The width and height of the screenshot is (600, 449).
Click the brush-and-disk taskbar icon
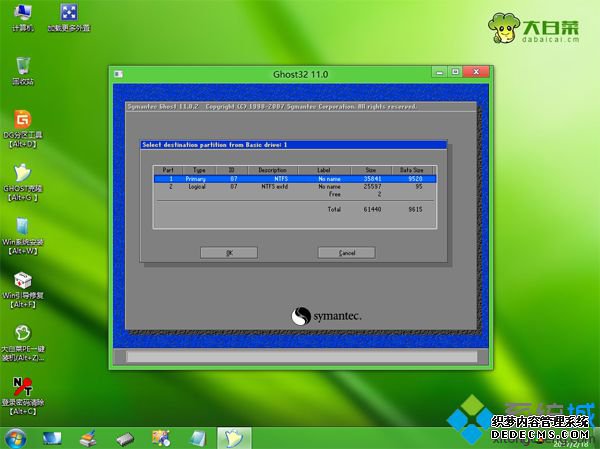point(88,438)
